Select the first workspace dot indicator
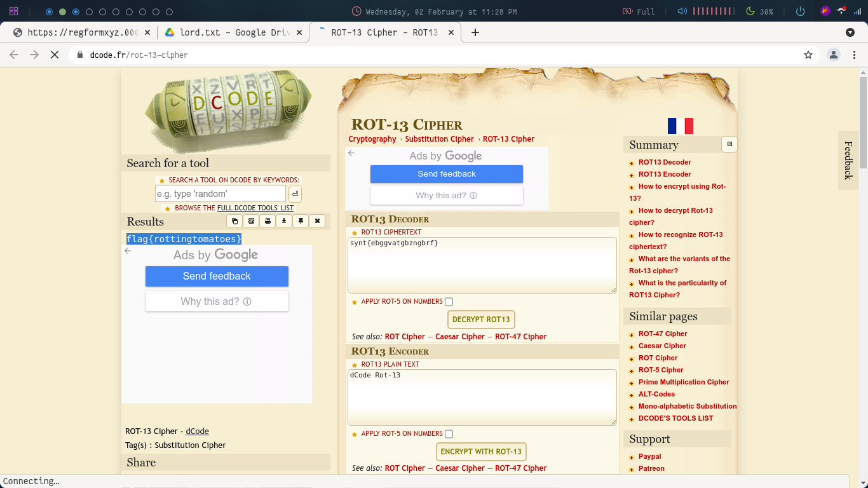Viewport: 868px width, 488px height. (49, 11)
